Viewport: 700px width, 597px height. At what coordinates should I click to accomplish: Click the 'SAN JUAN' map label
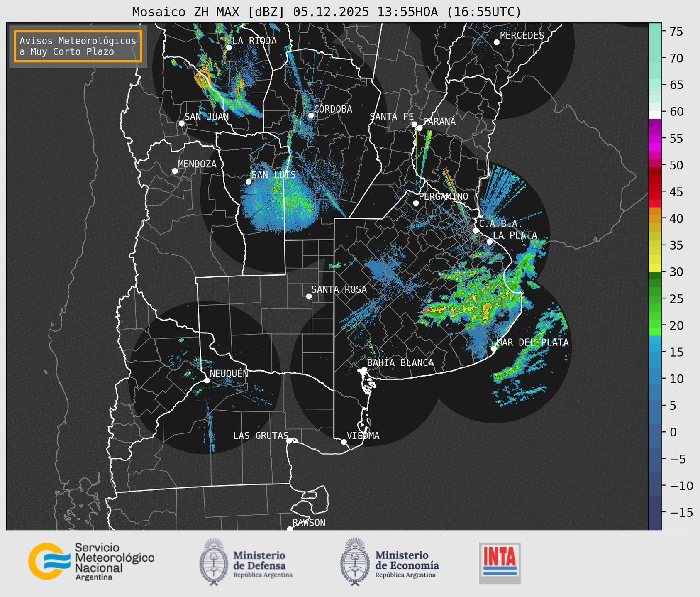[x=206, y=117]
